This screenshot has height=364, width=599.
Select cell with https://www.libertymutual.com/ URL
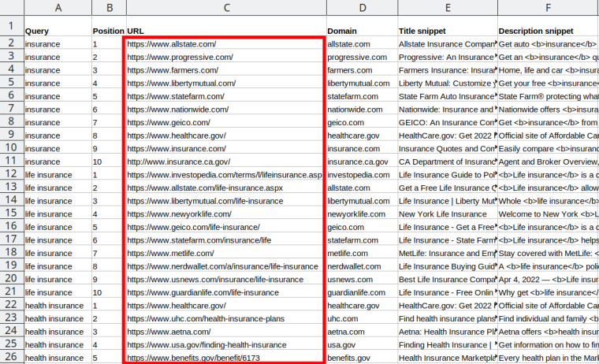pos(226,83)
